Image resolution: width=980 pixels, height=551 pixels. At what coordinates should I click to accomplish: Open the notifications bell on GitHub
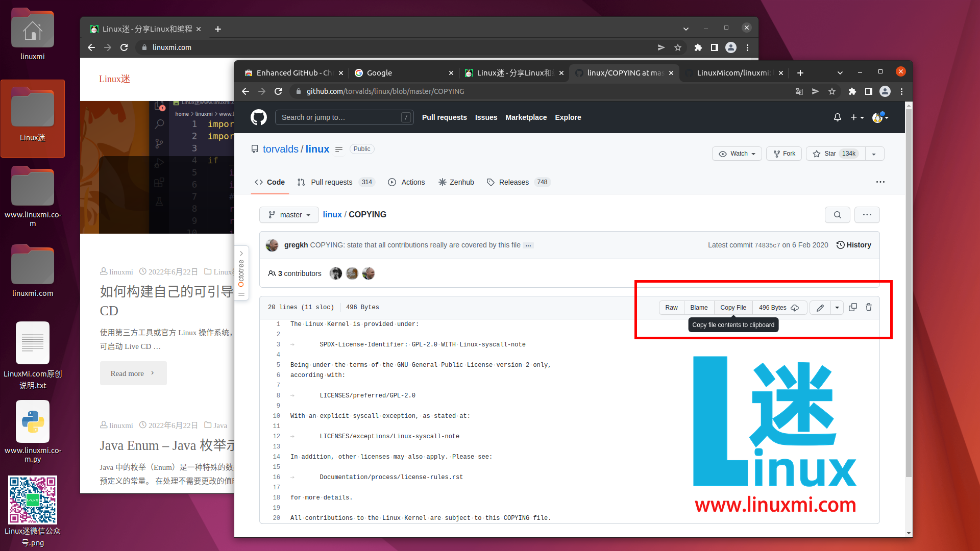click(x=838, y=117)
